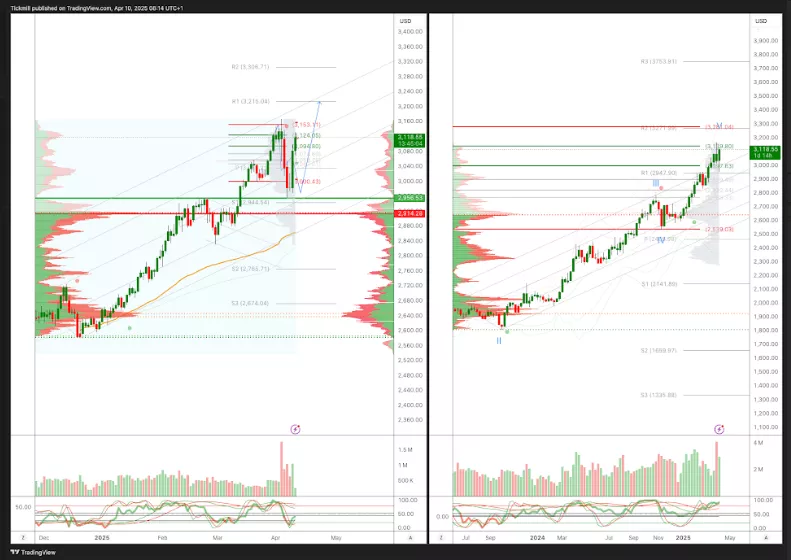Click the S1 (1741.89) pivot label on right chart
Viewport: 791px width, 560px height.
659,284
